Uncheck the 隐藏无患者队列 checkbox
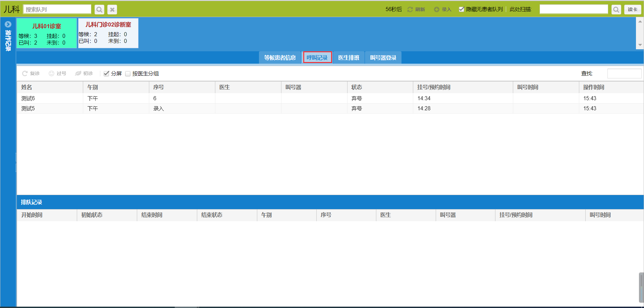 [462, 9]
